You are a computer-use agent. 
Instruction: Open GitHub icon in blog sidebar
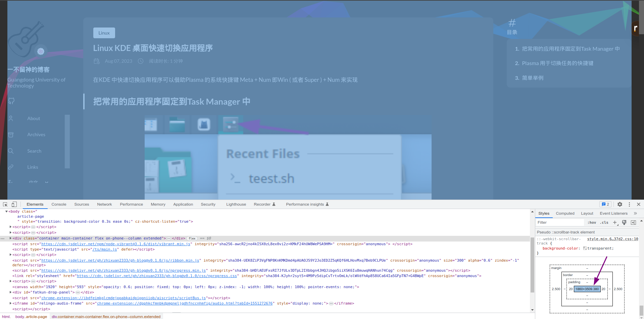click(11, 101)
